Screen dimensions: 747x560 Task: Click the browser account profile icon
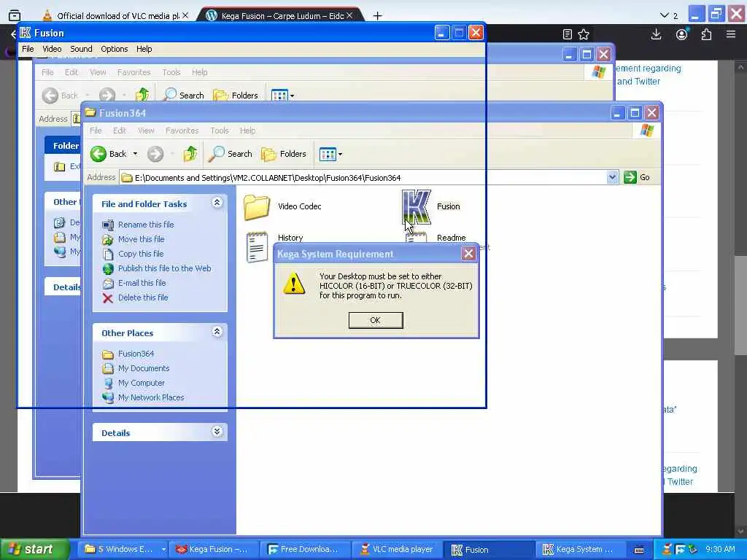coord(682,34)
